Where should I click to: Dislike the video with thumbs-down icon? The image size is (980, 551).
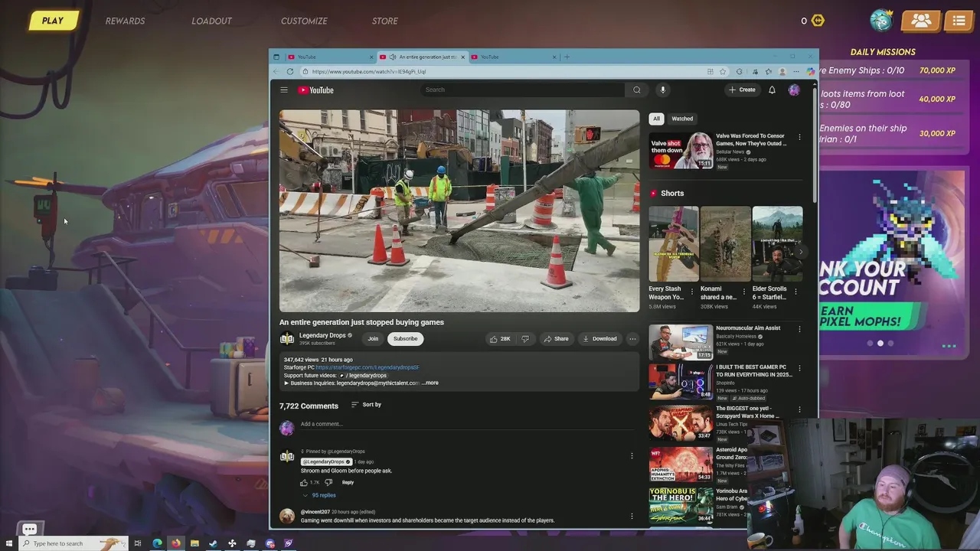coord(525,338)
